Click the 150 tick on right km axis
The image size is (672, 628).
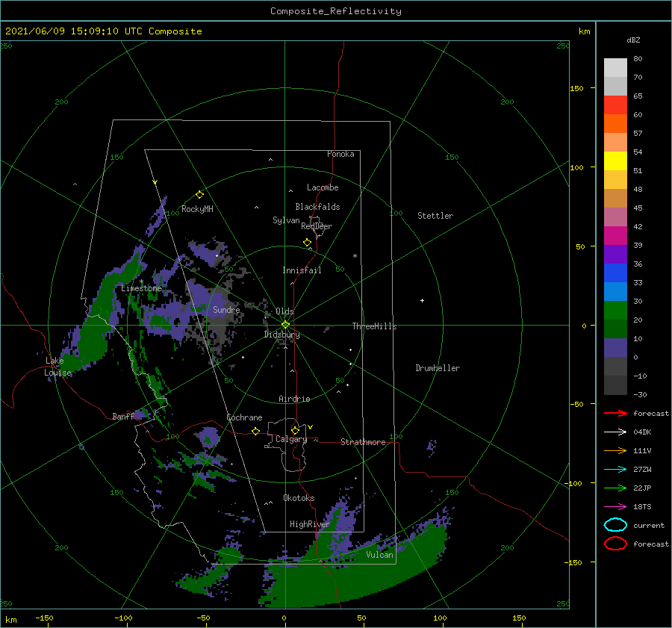click(577, 88)
